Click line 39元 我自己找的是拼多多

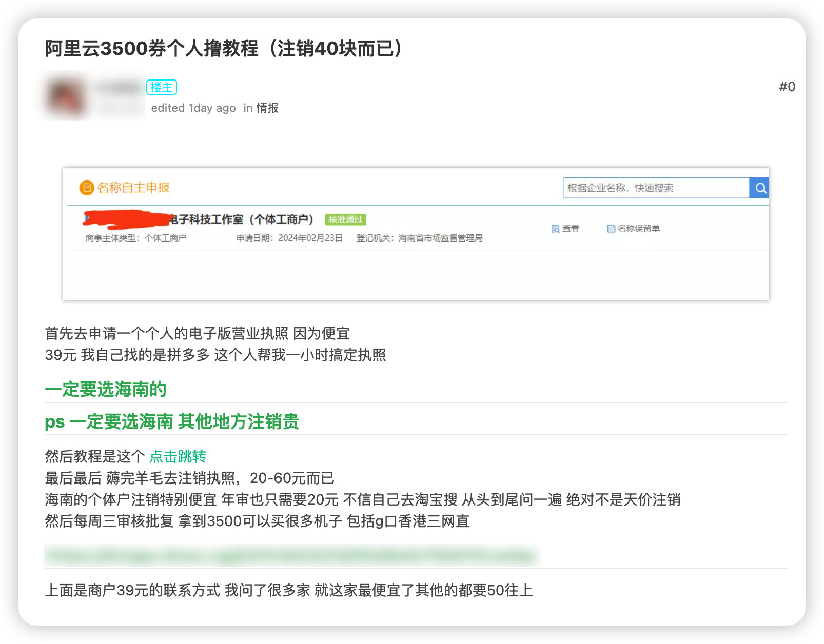(x=215, y=355)
